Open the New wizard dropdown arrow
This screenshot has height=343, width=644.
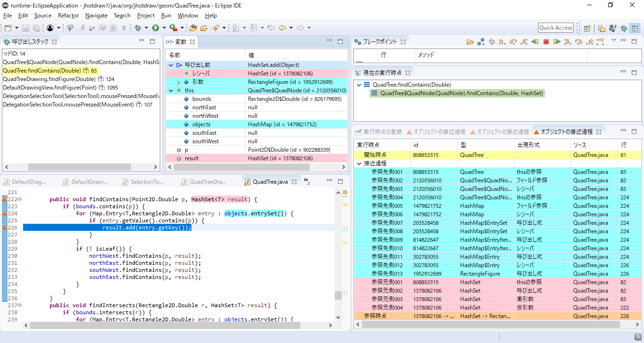pos(16,28)
